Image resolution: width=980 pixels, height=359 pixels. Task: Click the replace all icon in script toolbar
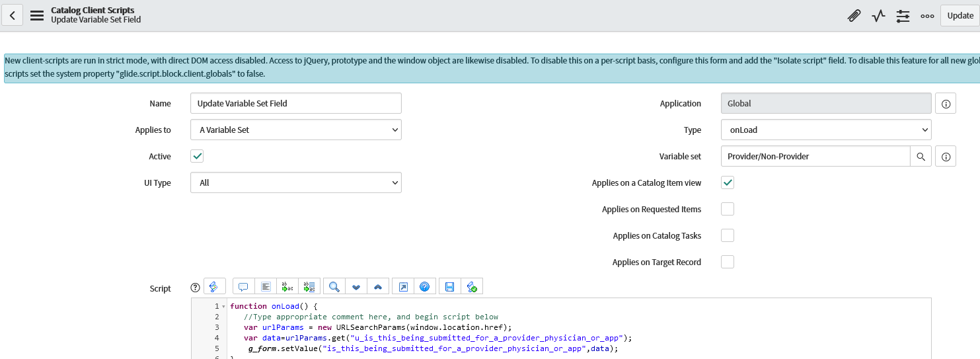point(309,286)
